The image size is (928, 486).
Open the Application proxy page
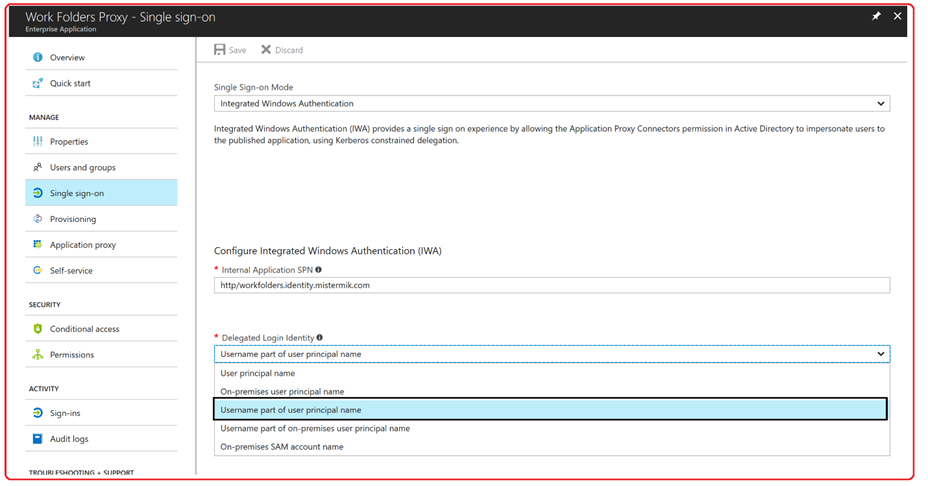pos(101,244)
